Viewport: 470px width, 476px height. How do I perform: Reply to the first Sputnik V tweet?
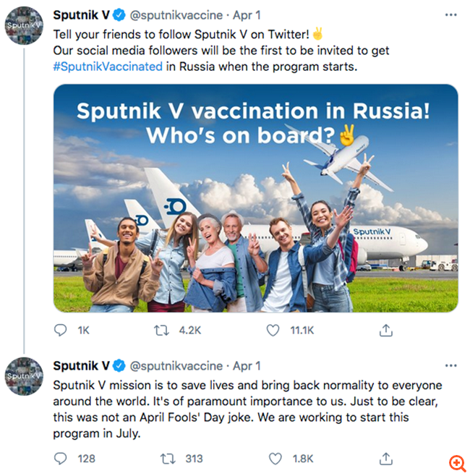tap(61, 331)
